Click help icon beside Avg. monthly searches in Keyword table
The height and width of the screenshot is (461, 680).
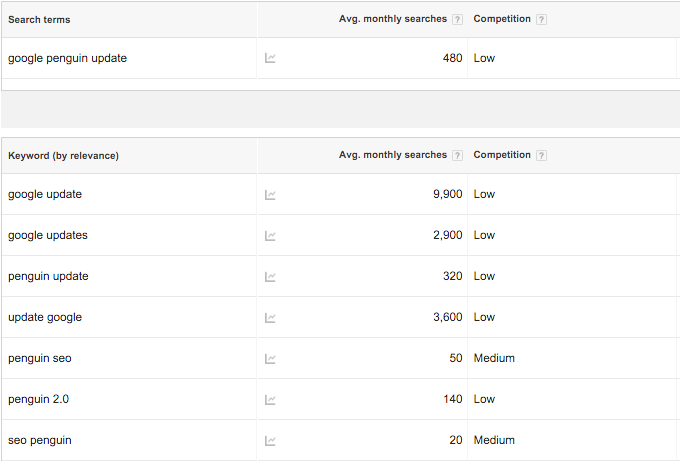click(457, 155)
